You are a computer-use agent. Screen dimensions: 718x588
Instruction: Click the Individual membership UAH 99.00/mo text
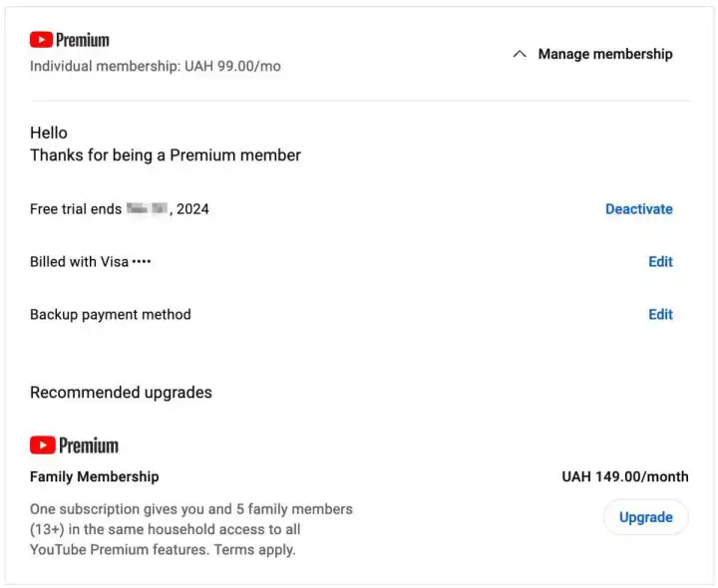(156, 67)
